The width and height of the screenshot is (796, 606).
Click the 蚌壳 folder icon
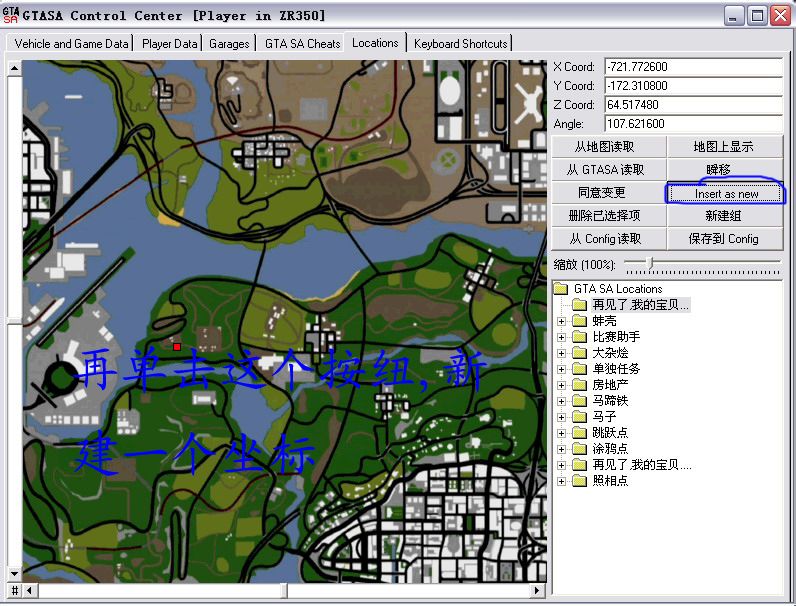(x=579, y=321)
